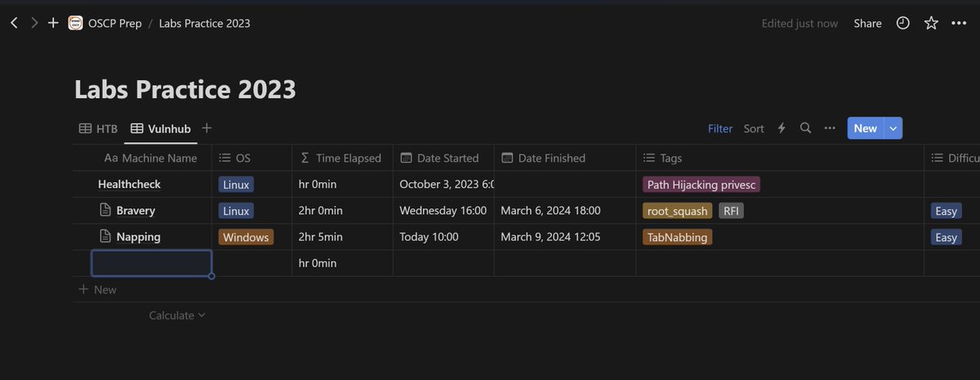This screenshot has width=980, height=380.
Task: Click the Easy tag in Napping row
Action: pos(946,237)
